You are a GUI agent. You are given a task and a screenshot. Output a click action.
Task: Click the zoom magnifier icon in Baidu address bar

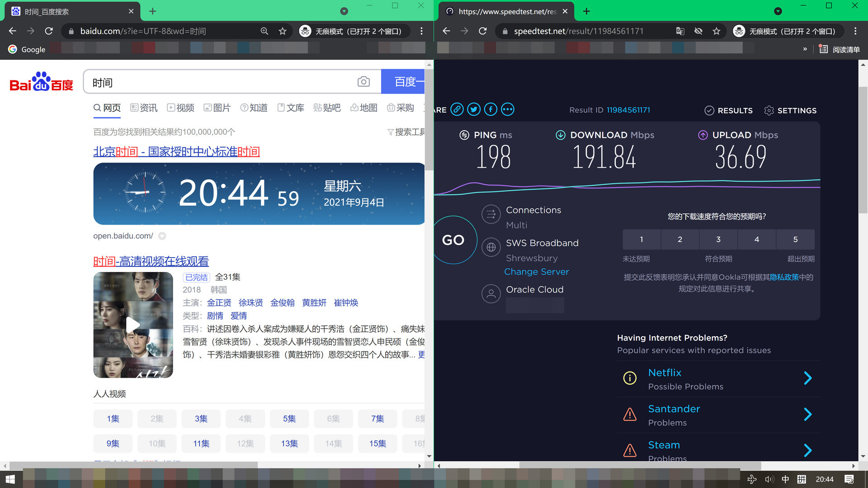(x=264, y=31)
